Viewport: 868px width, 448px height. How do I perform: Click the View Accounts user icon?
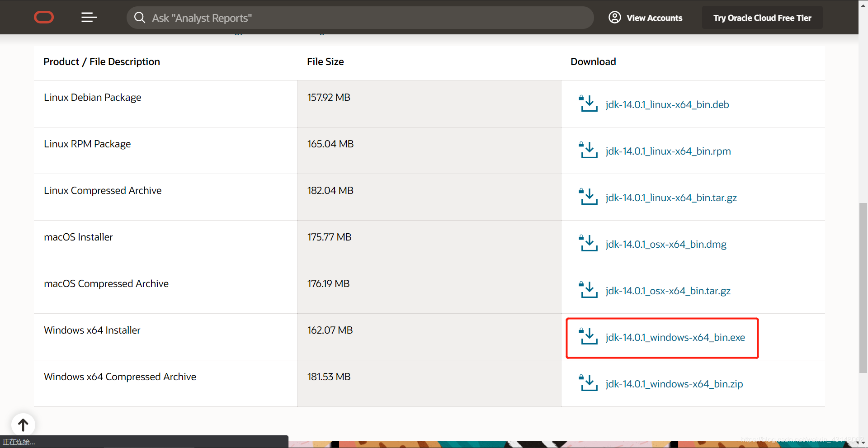click(614, 17)
